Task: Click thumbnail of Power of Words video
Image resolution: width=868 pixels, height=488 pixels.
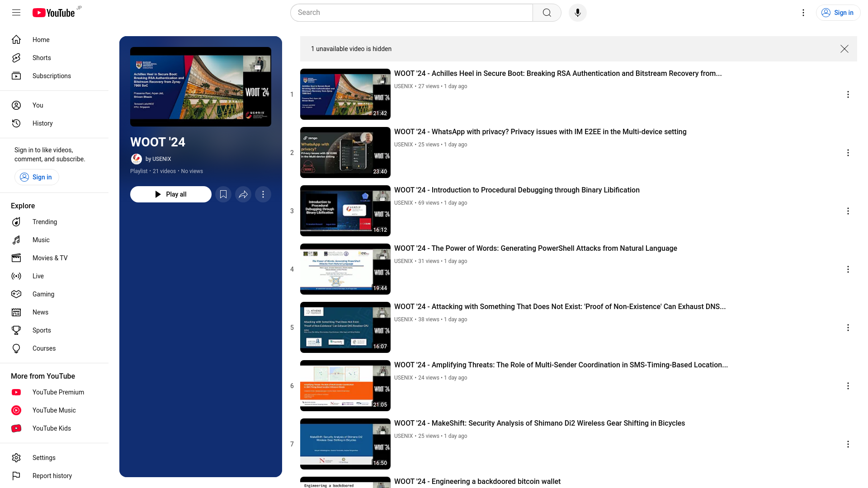Action: [x=345, y=269]
